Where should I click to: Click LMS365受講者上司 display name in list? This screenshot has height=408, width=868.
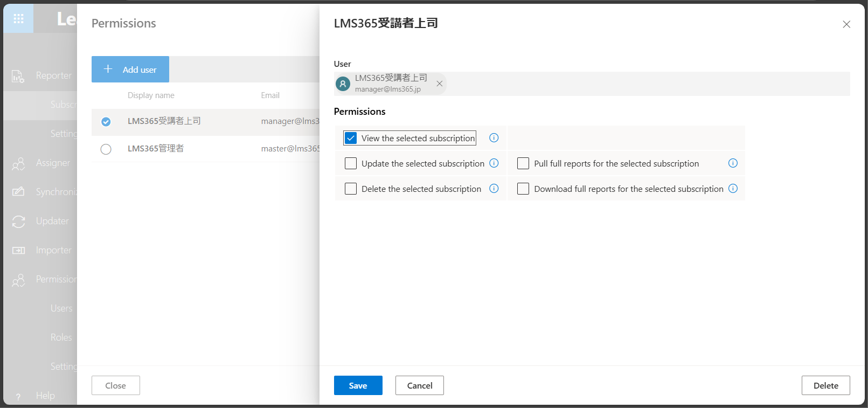click(164, 121)
